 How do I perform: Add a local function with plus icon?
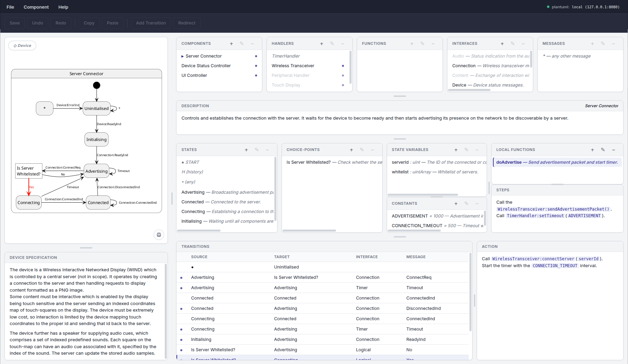(592, 150)
